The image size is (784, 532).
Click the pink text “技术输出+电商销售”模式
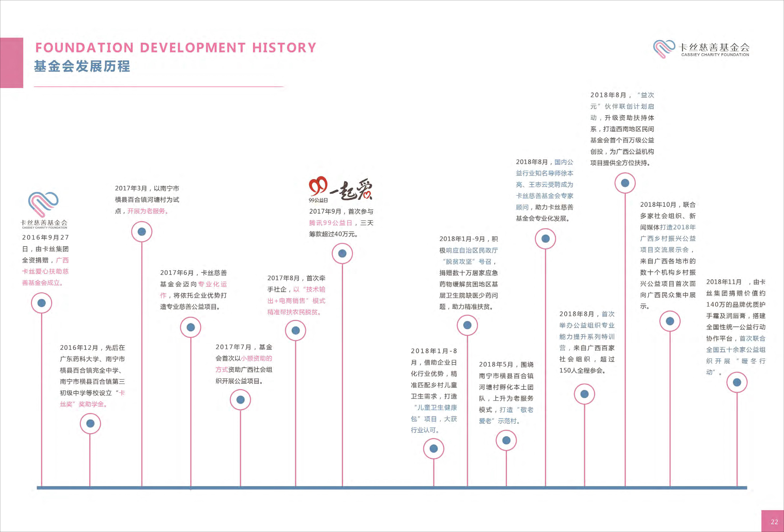(297, 295)
